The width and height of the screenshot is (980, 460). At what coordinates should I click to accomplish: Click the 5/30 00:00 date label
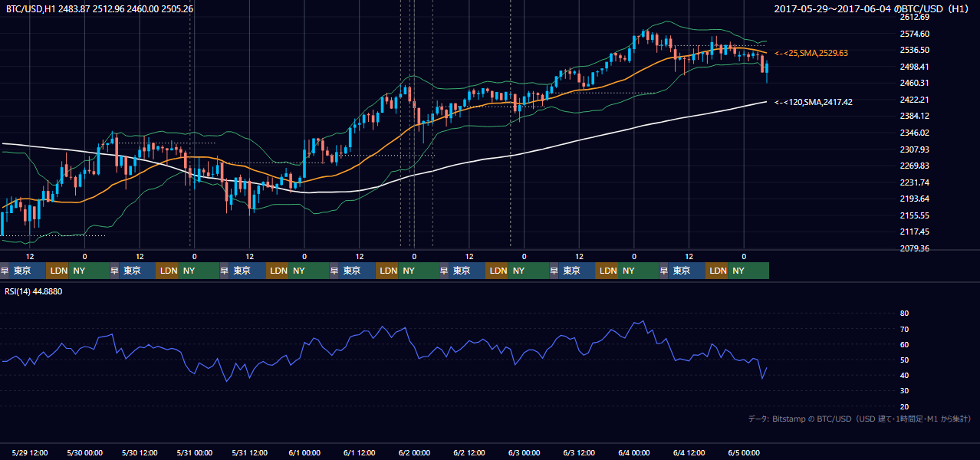click(x=84, y=452)
